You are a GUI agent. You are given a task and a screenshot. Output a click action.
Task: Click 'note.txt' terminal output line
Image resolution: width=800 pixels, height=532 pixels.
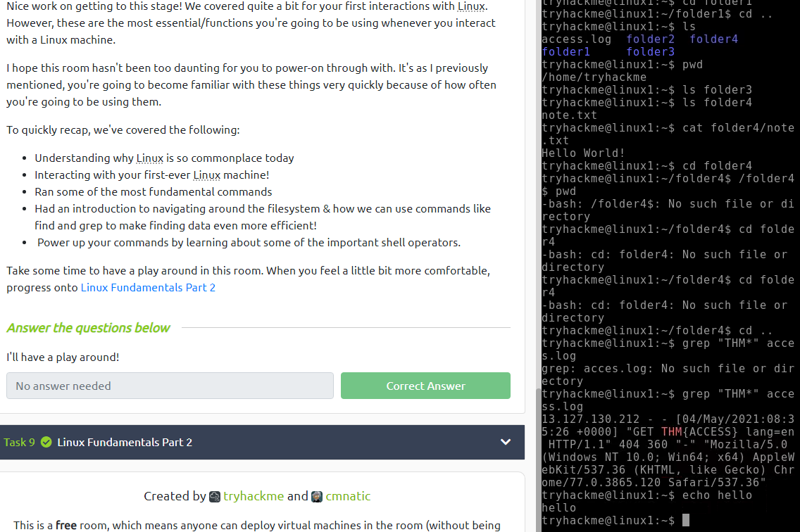coord(569,115)
